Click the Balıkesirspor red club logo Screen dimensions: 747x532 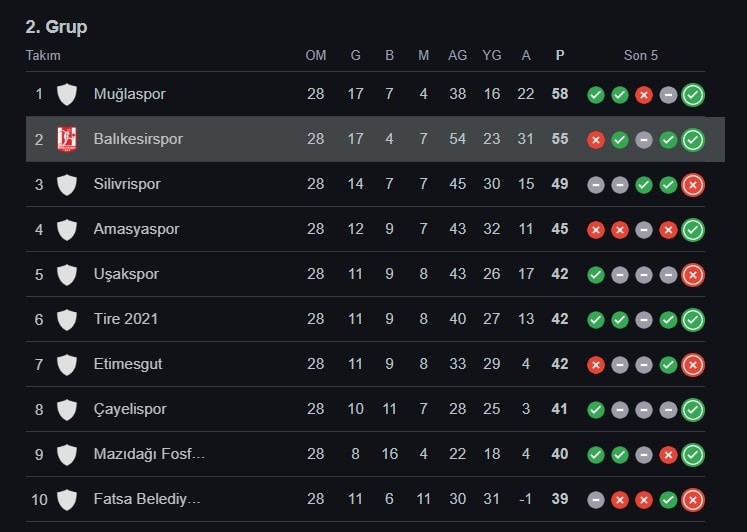pyautogui.click(x=67, y=139)
